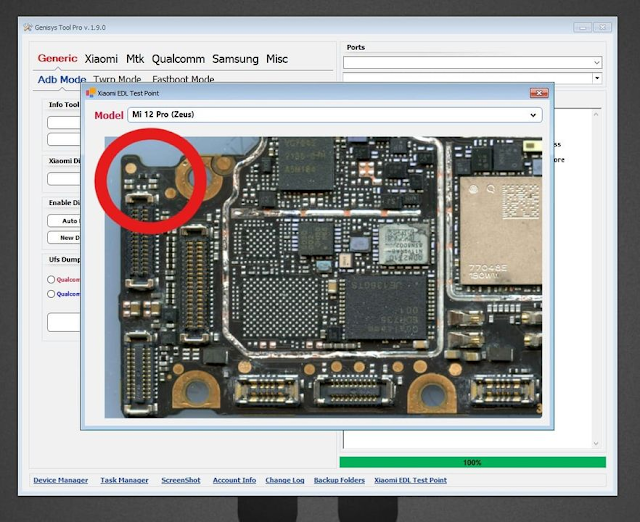The width and height of the screenshot is (640, 522).
Task: Open the Backup Folders link
Action: point(339,480)
